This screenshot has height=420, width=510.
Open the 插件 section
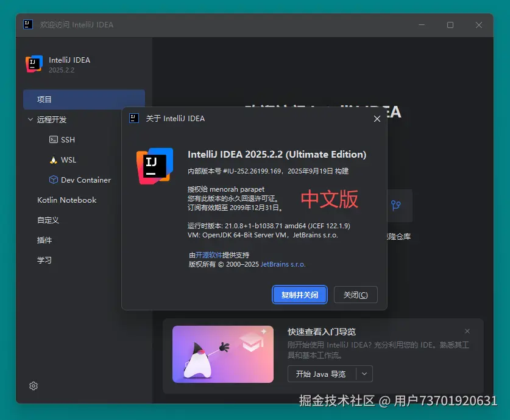click(44, 240)
